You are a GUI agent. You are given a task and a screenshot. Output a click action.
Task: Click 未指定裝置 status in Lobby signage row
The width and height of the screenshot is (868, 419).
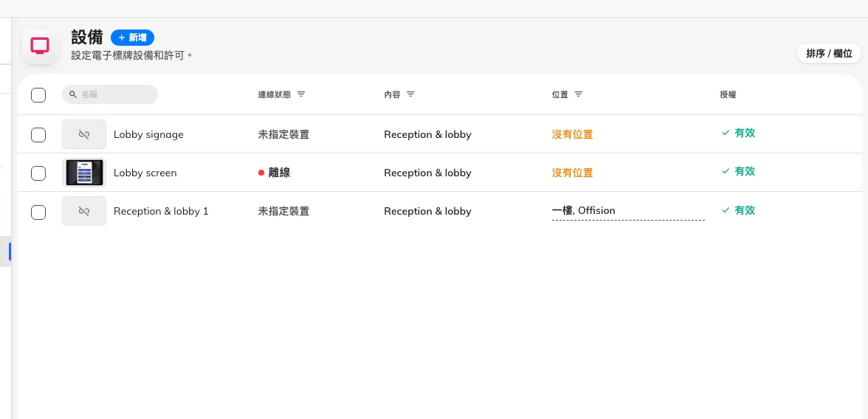point(283,134)
